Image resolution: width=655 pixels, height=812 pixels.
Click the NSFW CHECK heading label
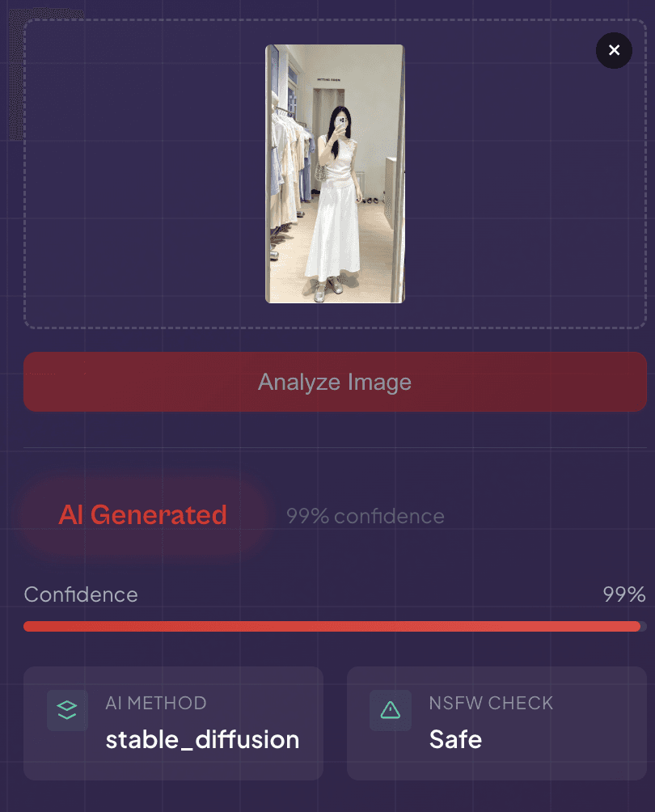pyautogui.click(x=491, y=703)
